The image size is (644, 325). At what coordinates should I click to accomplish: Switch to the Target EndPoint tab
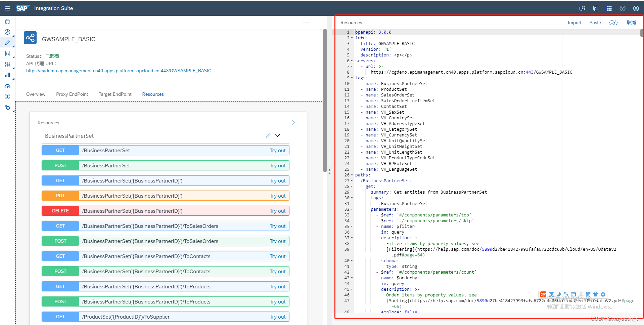[x=115, y=94]
